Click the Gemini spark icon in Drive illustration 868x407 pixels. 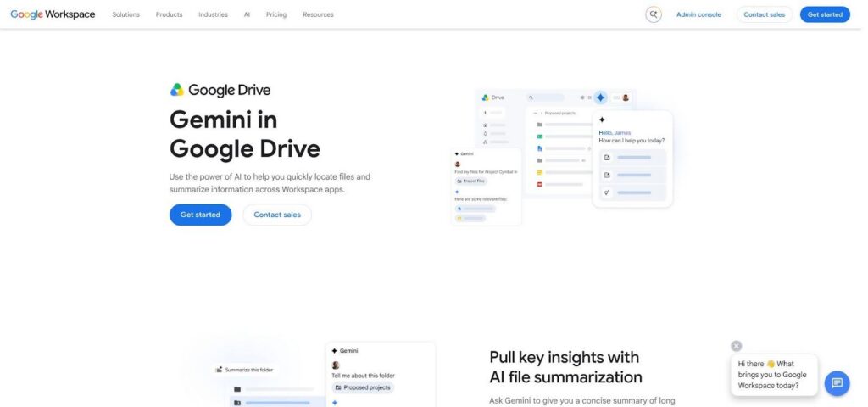pyautogui.click(x=601, y=98)
